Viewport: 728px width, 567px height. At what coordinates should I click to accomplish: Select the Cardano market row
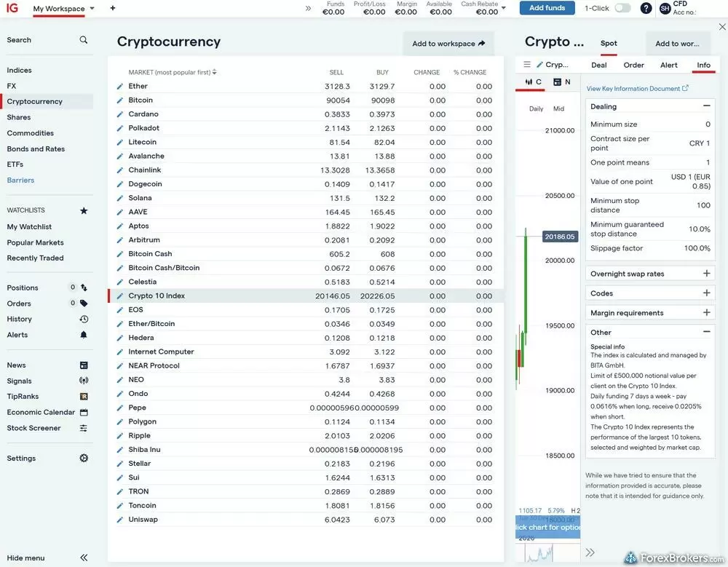[x=306, y=114]
